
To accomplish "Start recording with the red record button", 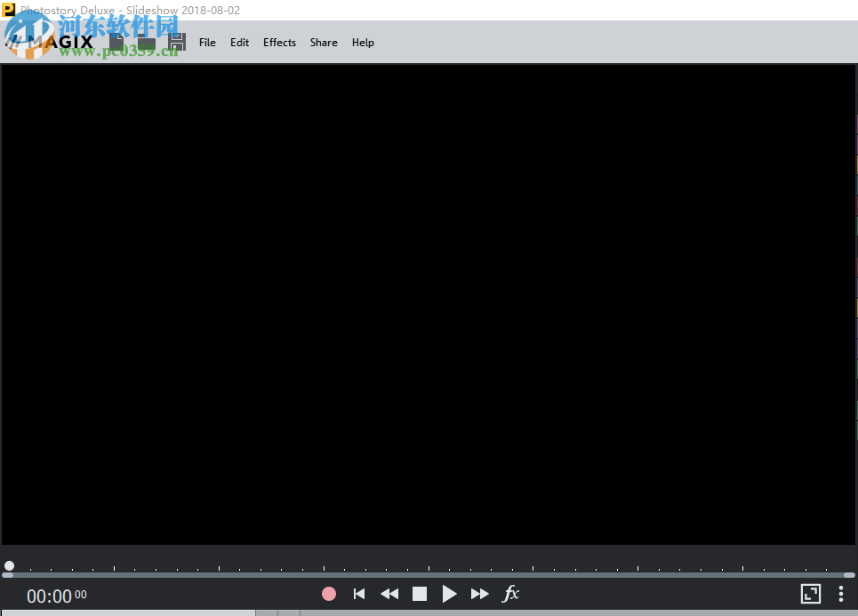I will (328, 594).
